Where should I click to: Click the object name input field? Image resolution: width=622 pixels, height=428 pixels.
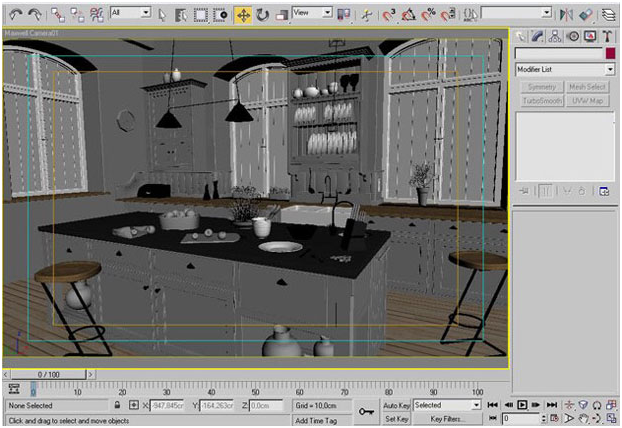point(559,53)
